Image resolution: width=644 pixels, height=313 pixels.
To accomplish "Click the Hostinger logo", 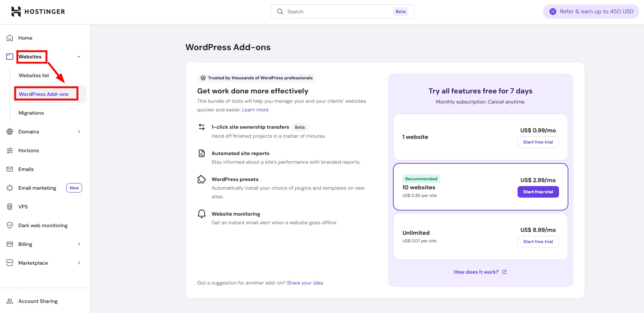I will coord(38,12).
